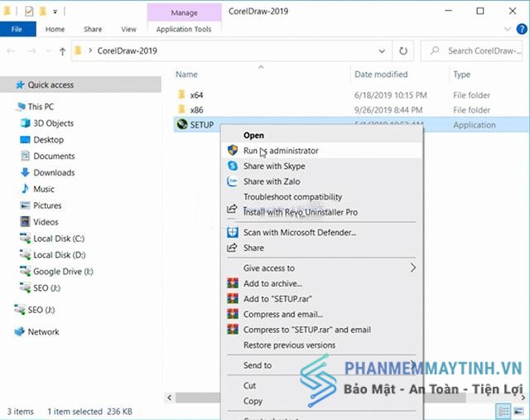Click the Refresh button beside address bar
This screenshot has width=530, height=420.
pyautogui.click(x=403, y=51)
